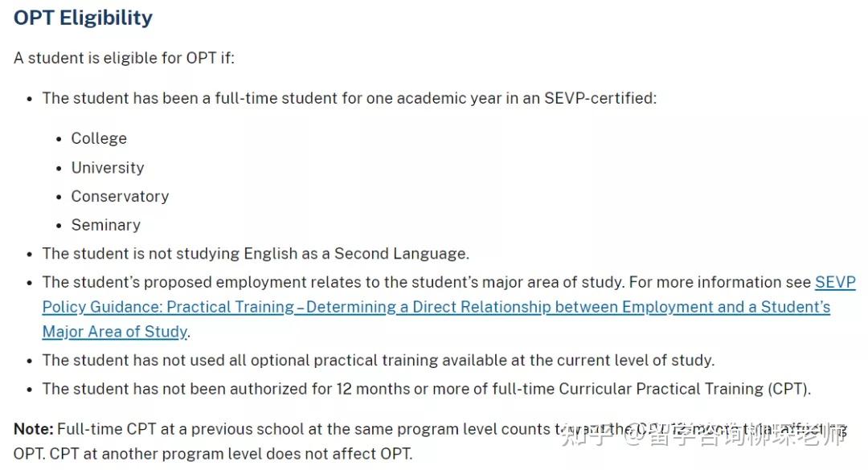Image resolution: width=868 pixels, height=470 pixels.
Task: Select the "Conservatory" list item
Action: pyautogui.click(x=120, y=196)
